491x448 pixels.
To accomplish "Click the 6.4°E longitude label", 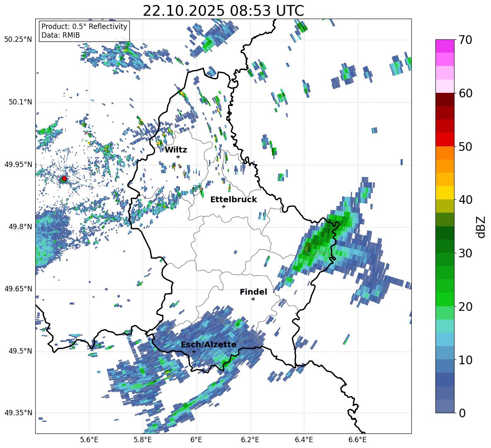I will pyautogui.click(x=304, y=440).
